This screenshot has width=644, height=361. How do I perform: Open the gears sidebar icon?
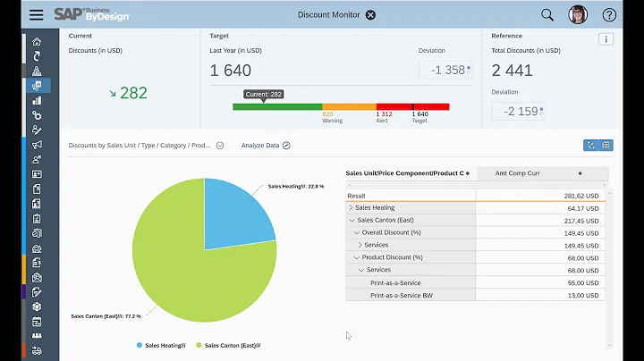point(37,115)
